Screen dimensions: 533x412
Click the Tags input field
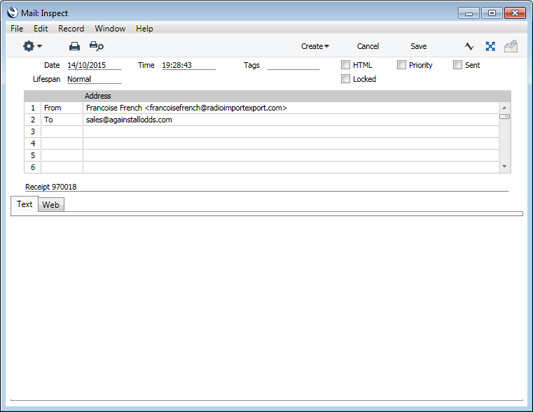[x=293, y=65]
